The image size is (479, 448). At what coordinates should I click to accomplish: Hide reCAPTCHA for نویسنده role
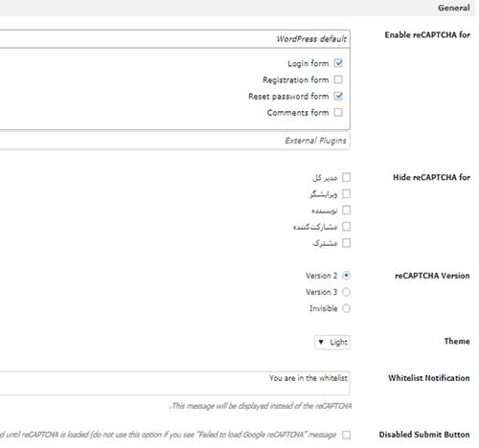[x=346, y=211]
